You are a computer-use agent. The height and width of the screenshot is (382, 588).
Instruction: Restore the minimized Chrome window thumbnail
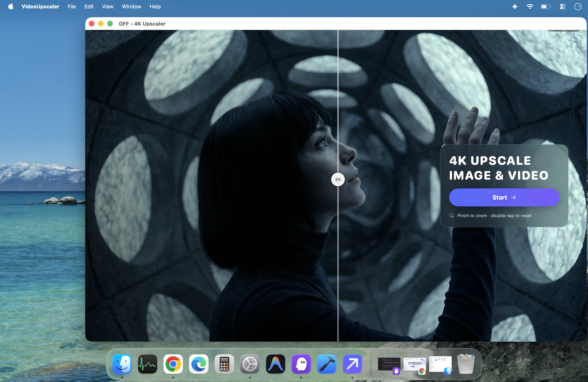(x=415, y=364)
